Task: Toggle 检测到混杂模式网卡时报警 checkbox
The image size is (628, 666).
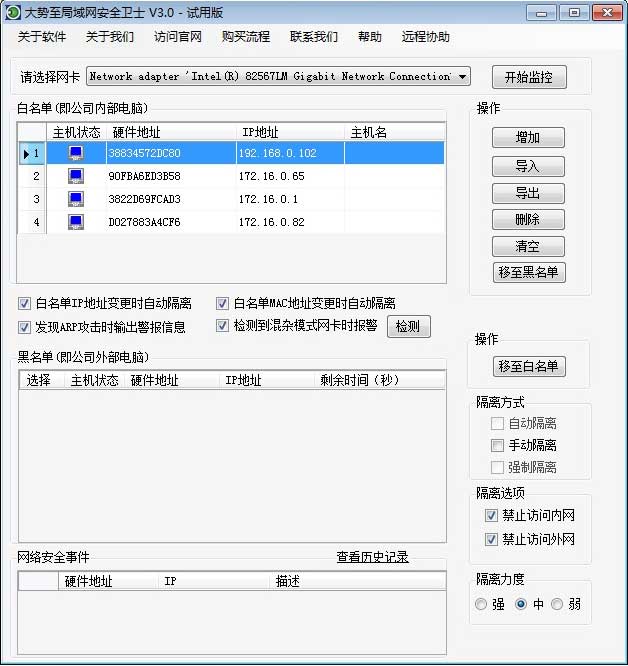Action: coord(222,326)
